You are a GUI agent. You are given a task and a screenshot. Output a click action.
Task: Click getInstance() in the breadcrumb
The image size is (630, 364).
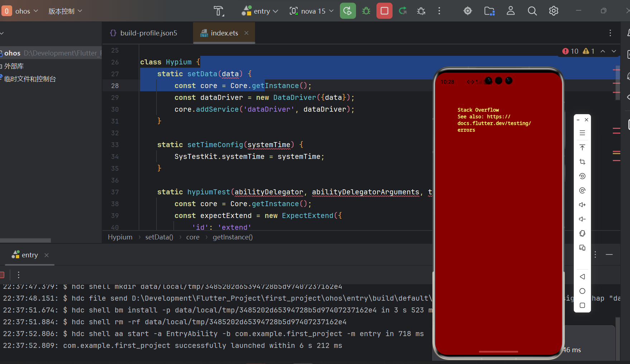[x=233, y=237]
